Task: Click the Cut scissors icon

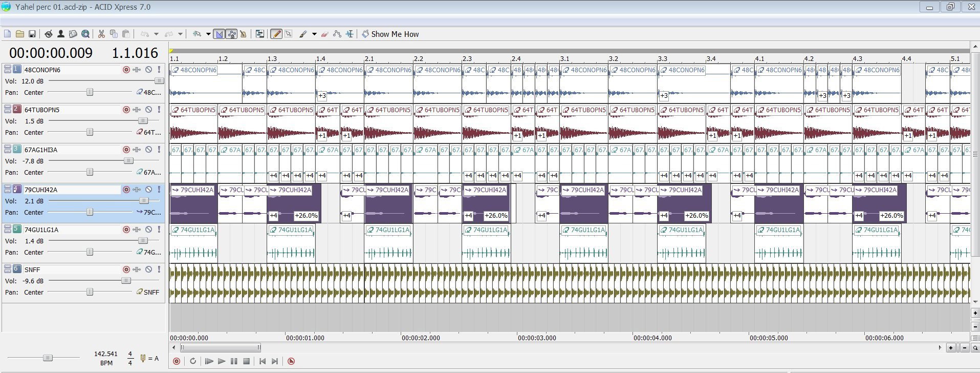Action: (101, 34)
